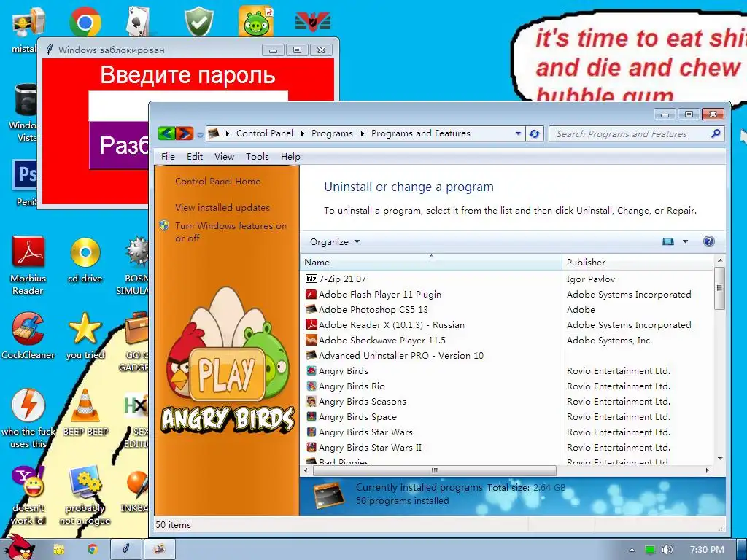Open the Chrome taskbar icon
The height and width of the screenshot is (560, 747).
(92, 550)
